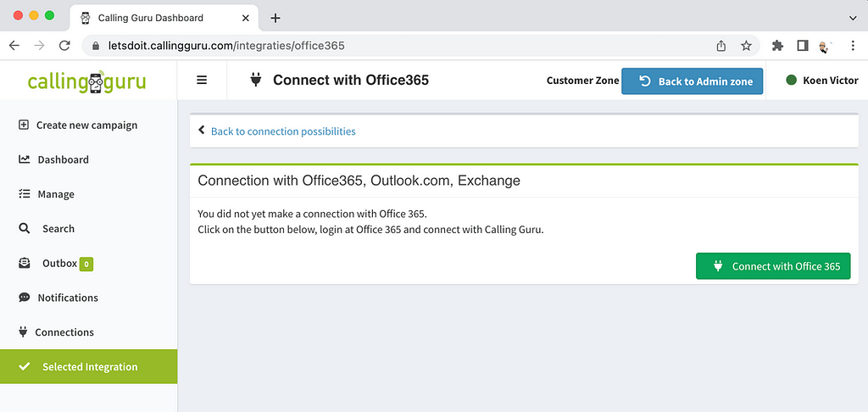Go to Dashboard in the sidebar
Viewport: 868px width, 412px height.
coord(88,159)
